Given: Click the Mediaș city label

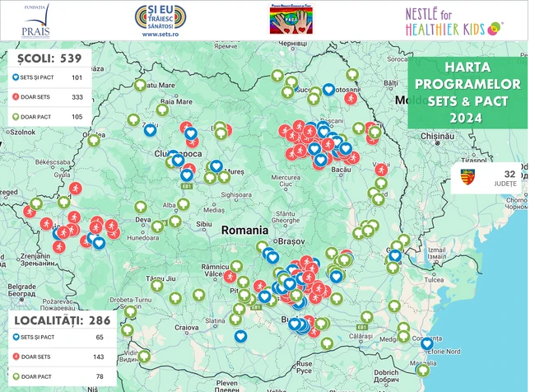Looking at the screenshot, I should (214, 210).
